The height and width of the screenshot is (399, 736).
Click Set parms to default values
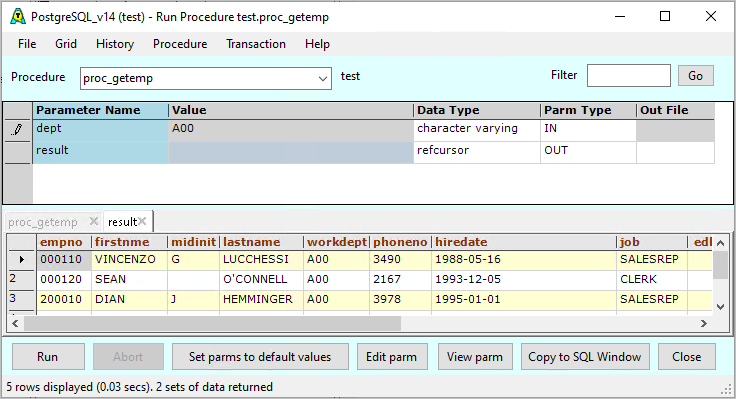pos(260,357)
